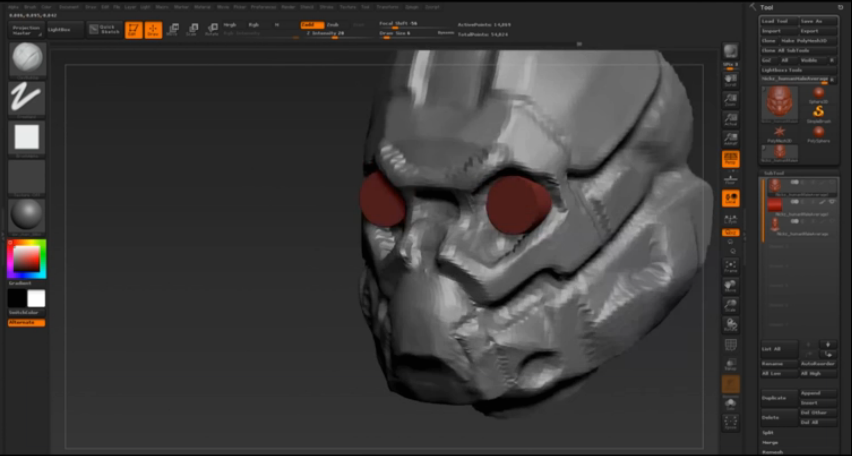Select the Sphere3D tool icon
Viewport: 852px width, 456px height.
click(818, 95)
